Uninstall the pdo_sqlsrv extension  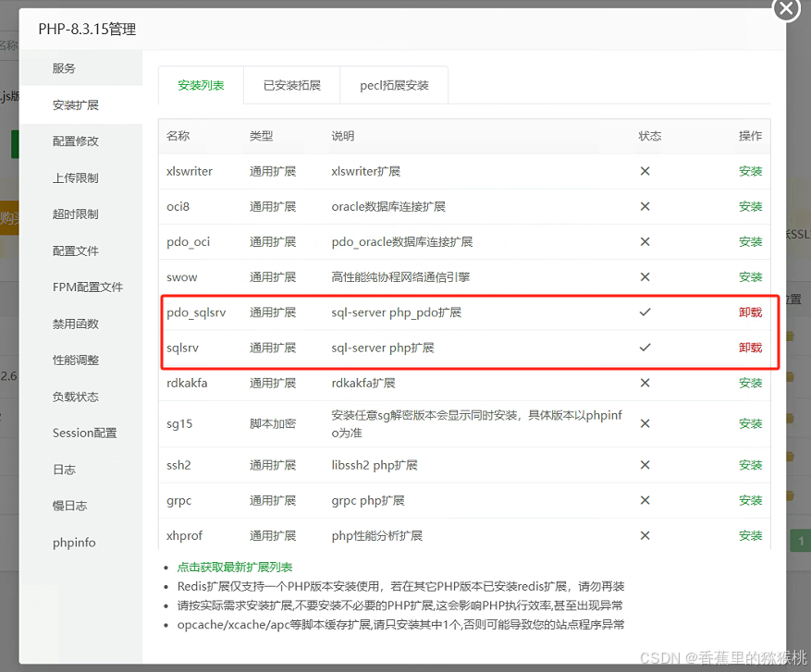point(750,312)
